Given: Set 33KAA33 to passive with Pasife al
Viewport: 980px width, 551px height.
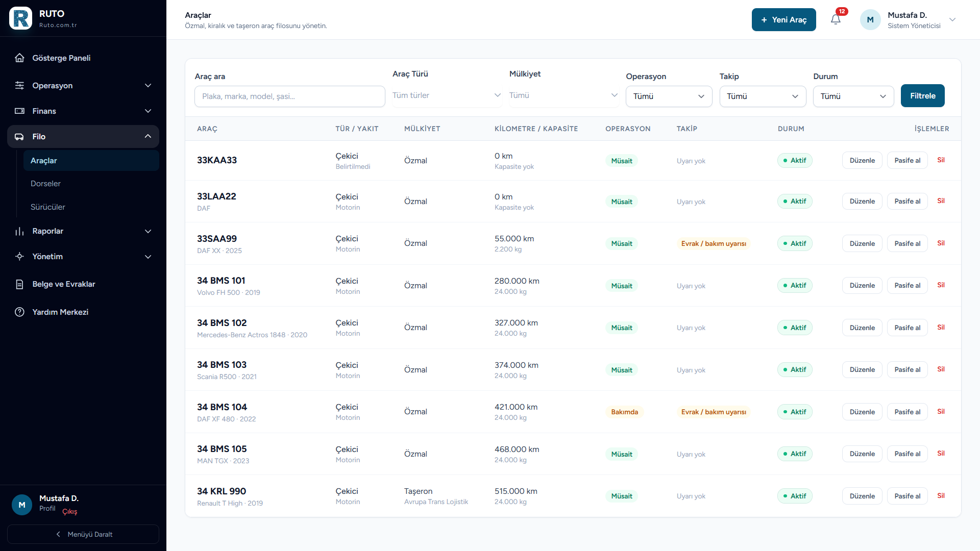Looking at the screenshot, I should coord(907,160).
